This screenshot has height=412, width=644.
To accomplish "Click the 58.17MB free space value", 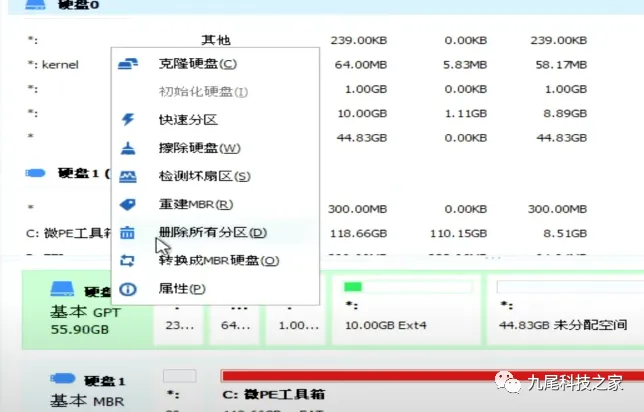I will [x=561, y=64].
